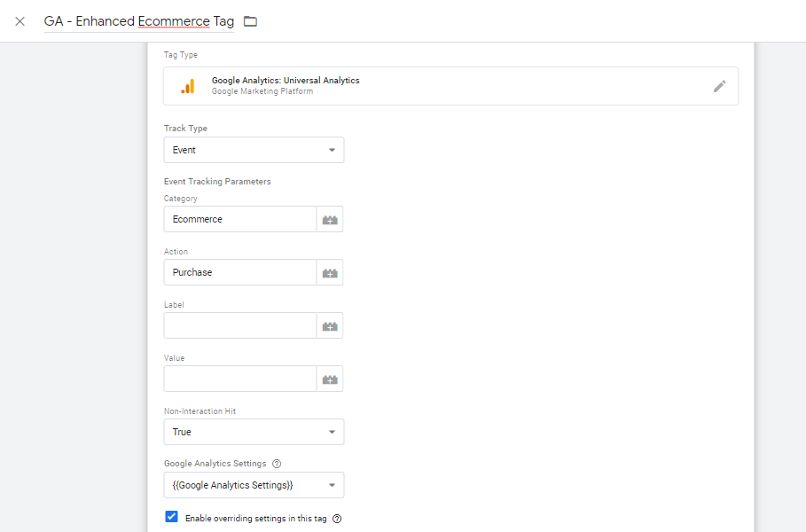The image size is (806, 532).
Task: Open the Google Analytics Settings dropdown
Action: tap(254, 485)
